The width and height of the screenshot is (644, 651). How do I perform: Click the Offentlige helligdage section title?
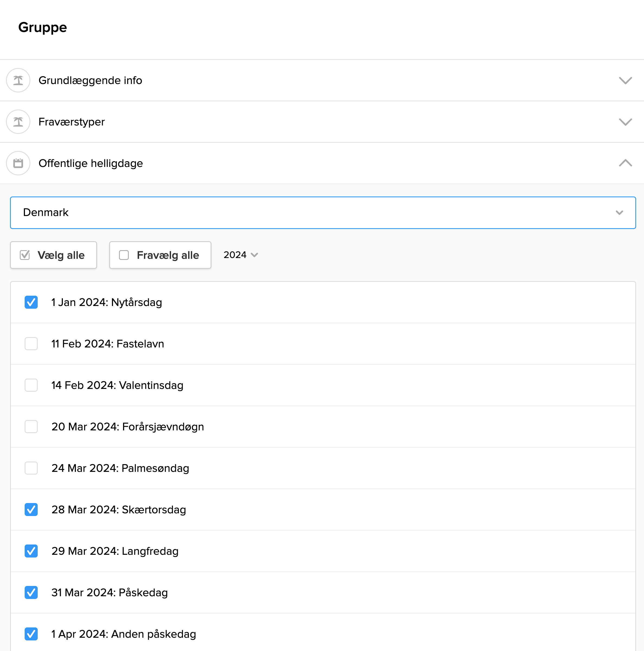91,163
